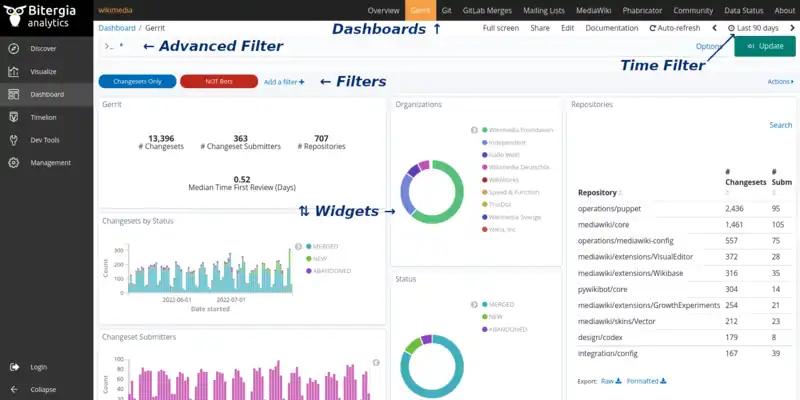Go to next time range arrow
This screenshot has width=800, height=400.
[x=791, y=28]
